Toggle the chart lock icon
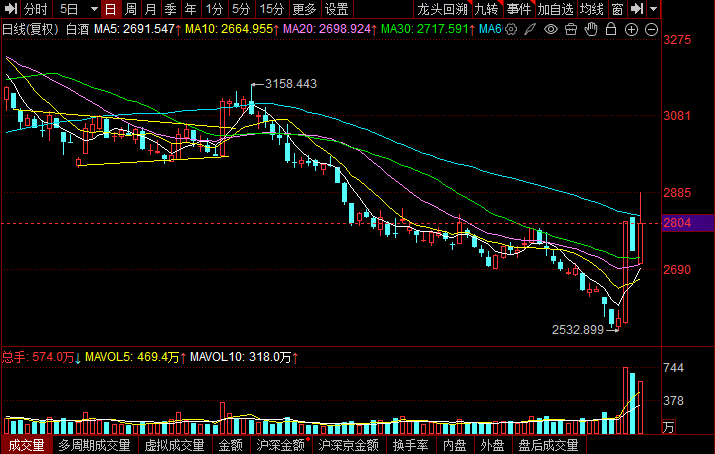 pyautogui.click(x=611, y=29)
